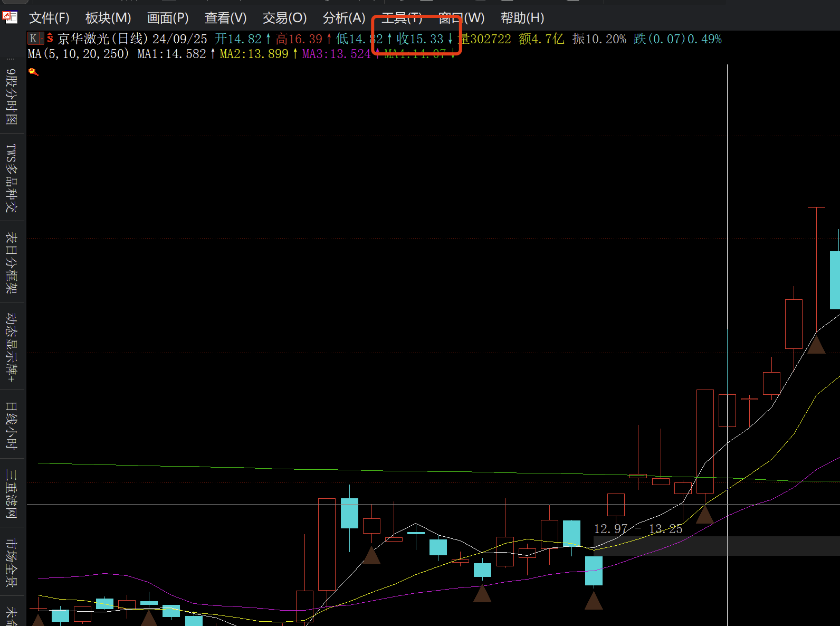The width and height of the screenshot is (840, 626).
Task: Open the 帮助(H) menu
Action: pos(522,18)
